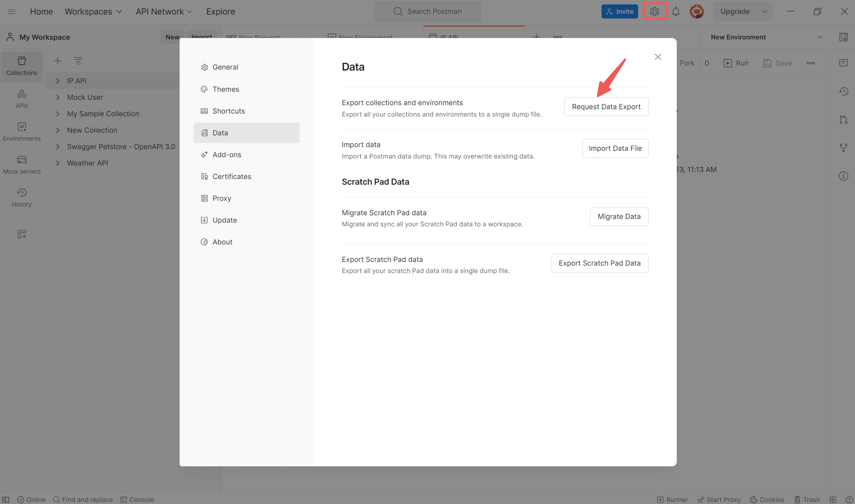Screen dimensions: 855x504
Task: Open Trash in the status bar
Action: (807, 499)
